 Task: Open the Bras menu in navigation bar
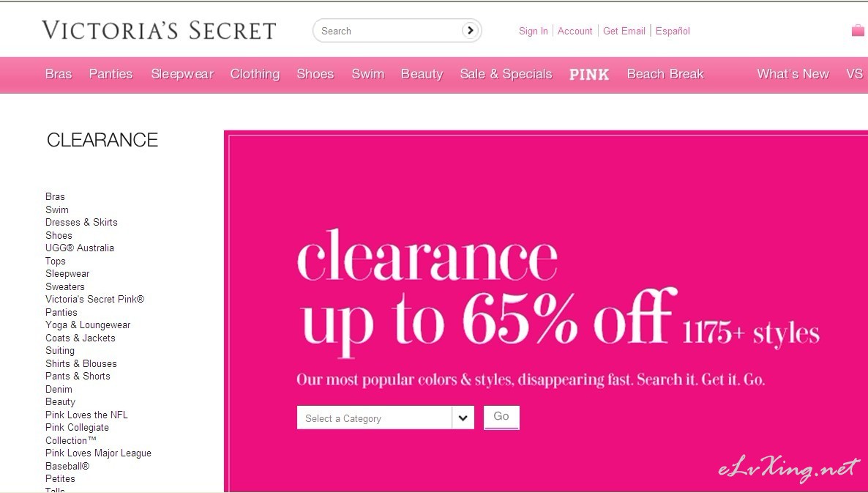[59, 74]
